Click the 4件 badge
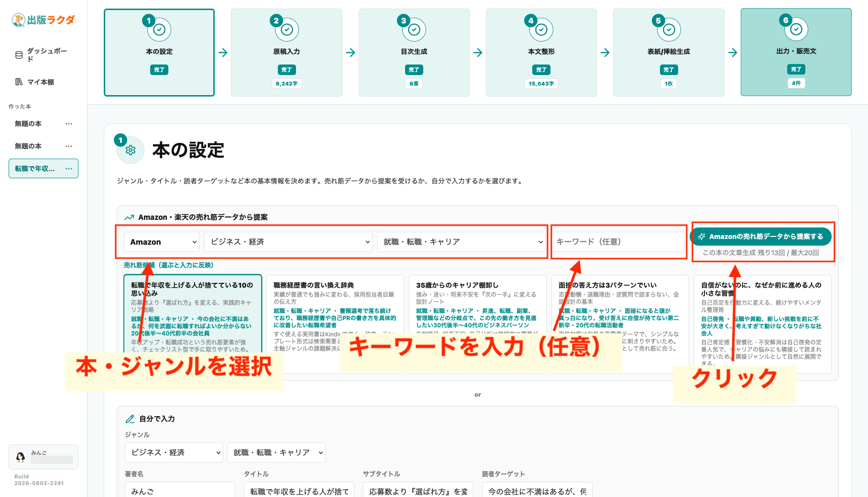 [x=796, y=83]
